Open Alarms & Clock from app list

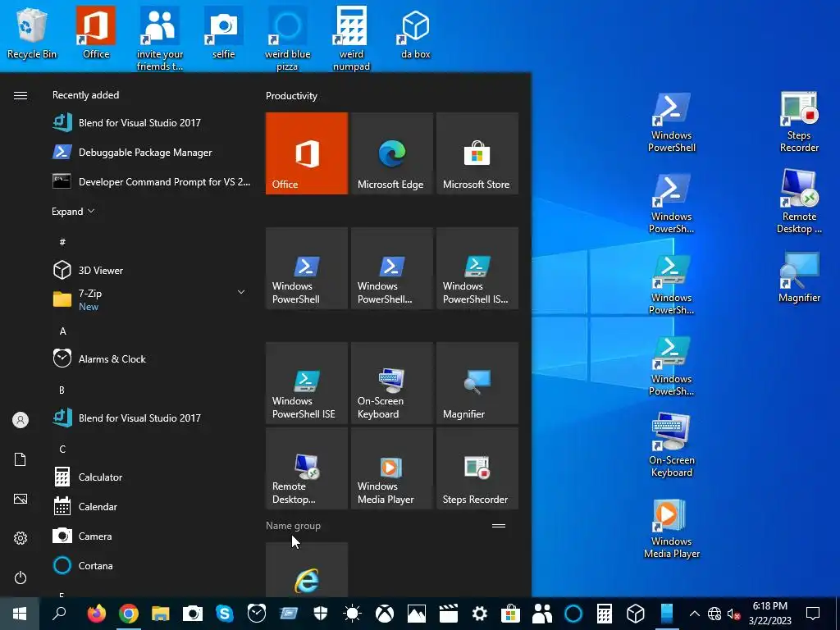(150, 359)
